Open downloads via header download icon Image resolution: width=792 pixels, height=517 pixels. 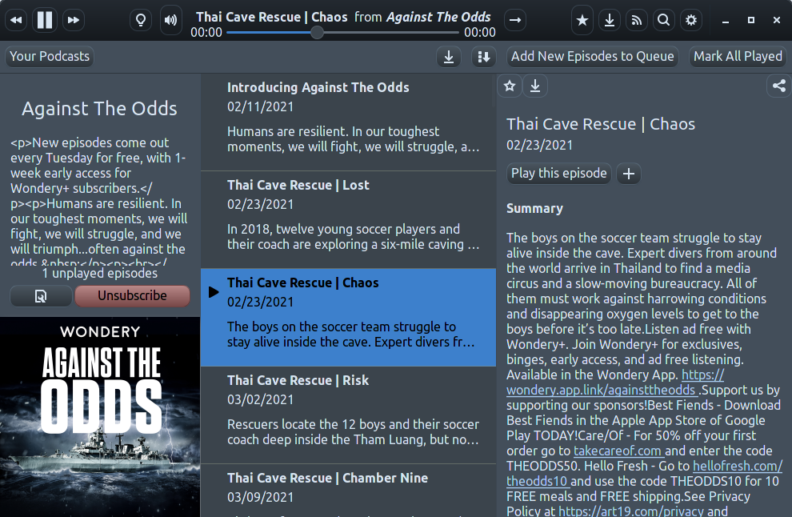click(610, 20)
